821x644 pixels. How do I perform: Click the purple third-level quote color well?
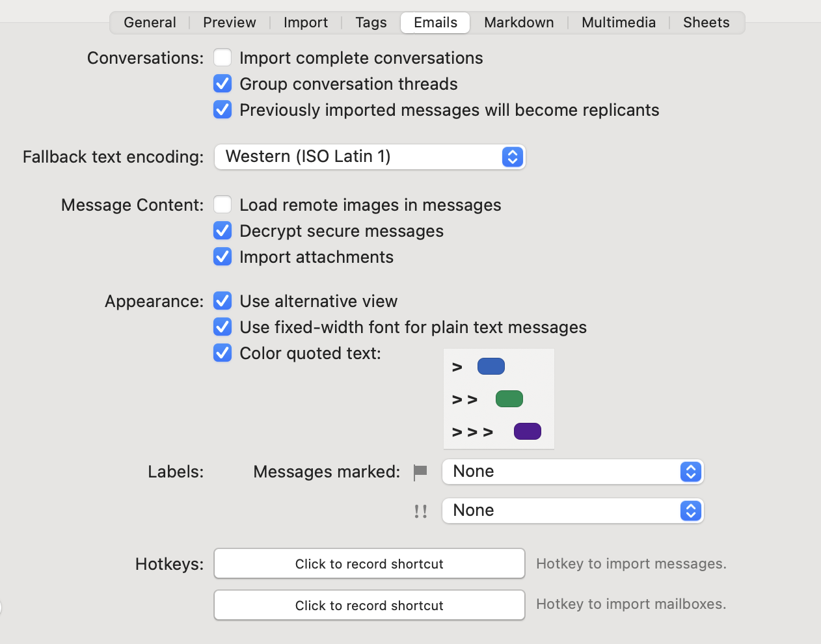(527, 431)
